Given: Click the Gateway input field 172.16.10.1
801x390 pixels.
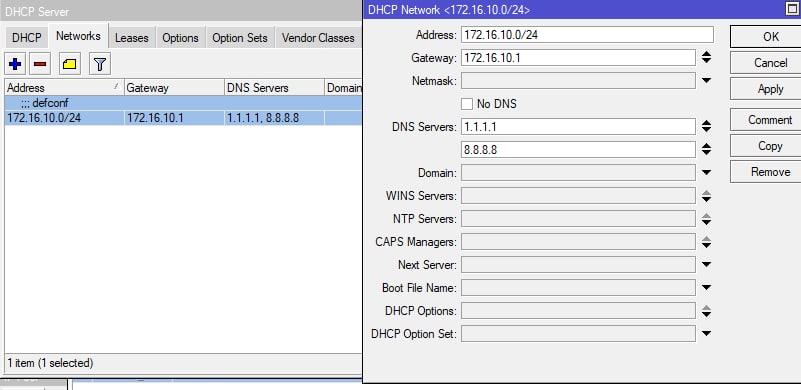Looking at the screenshot, I should pyautogui.click(x=578, y=58).
